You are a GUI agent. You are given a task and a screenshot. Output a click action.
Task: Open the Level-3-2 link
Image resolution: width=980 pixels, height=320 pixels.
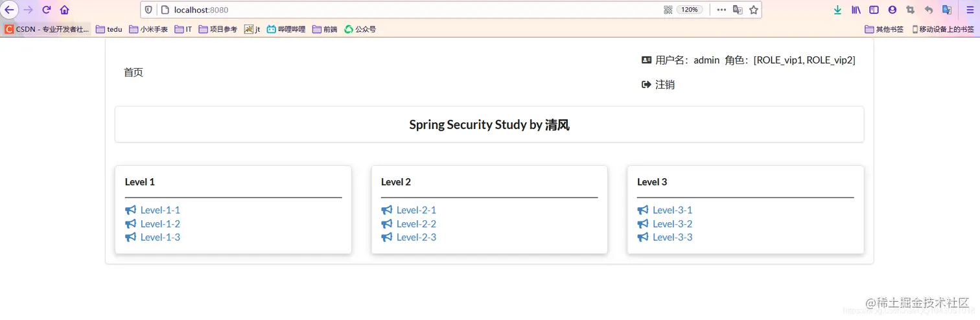point(672,223)
